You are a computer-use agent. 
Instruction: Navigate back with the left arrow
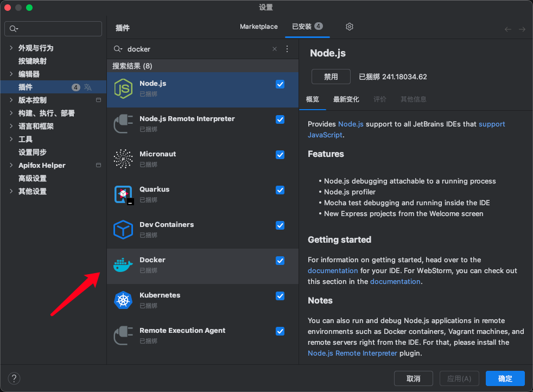[508, 29]
